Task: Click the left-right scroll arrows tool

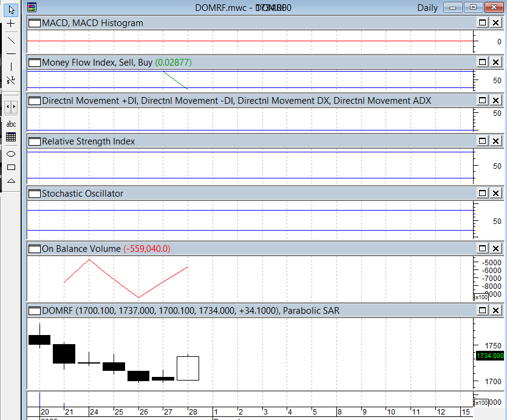Action: pyautogui.click(x=11, y=107)
